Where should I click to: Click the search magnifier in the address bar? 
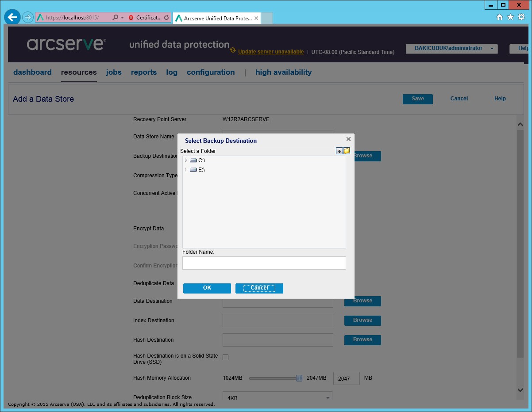pos(115,18)
